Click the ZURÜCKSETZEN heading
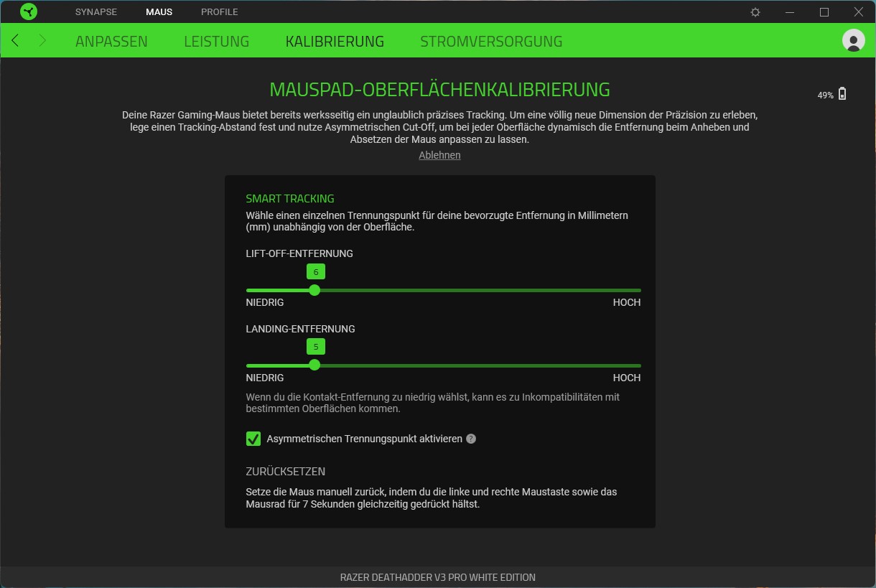Image resolution: width=876 pixels, height=588 pixels. click(x=286, y=472)
